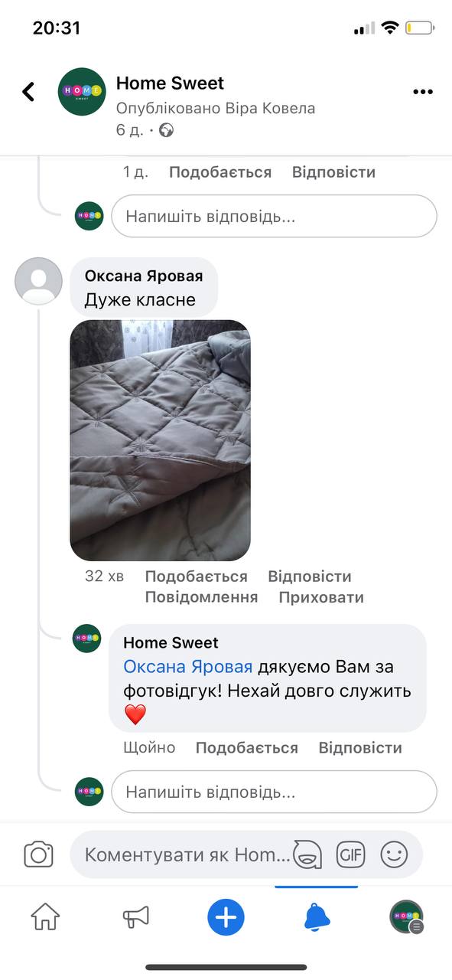Tap Відповісти under the blanket photo comment

(310, 577)
